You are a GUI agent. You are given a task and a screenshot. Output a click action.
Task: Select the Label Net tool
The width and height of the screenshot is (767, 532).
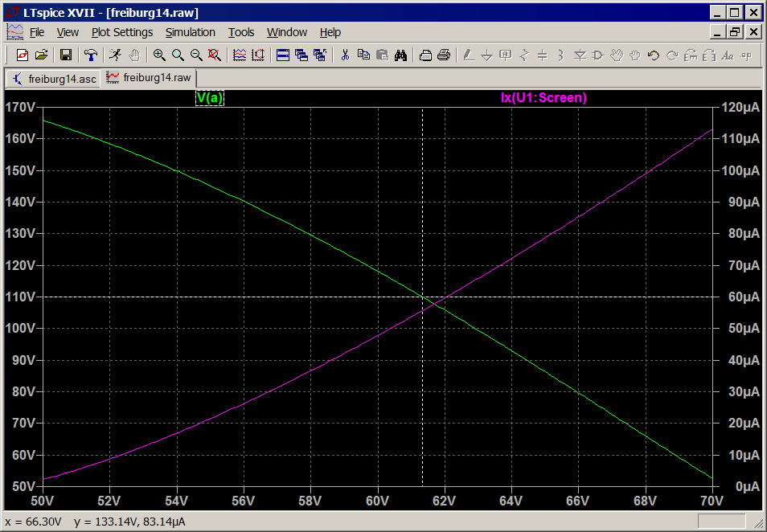point(505,55)
